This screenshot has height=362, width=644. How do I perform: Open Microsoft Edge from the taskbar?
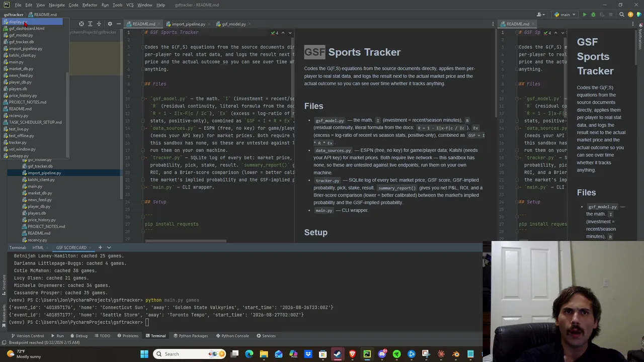[249, 354]
